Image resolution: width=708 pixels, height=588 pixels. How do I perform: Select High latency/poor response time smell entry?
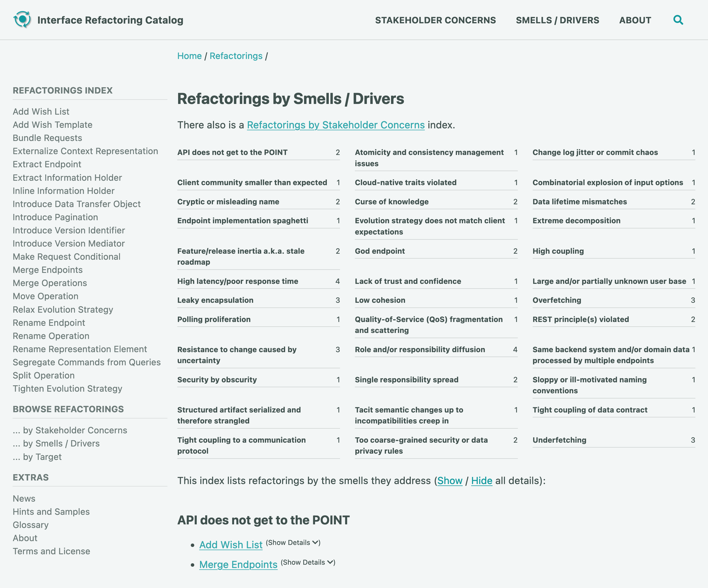click(238, 281)
